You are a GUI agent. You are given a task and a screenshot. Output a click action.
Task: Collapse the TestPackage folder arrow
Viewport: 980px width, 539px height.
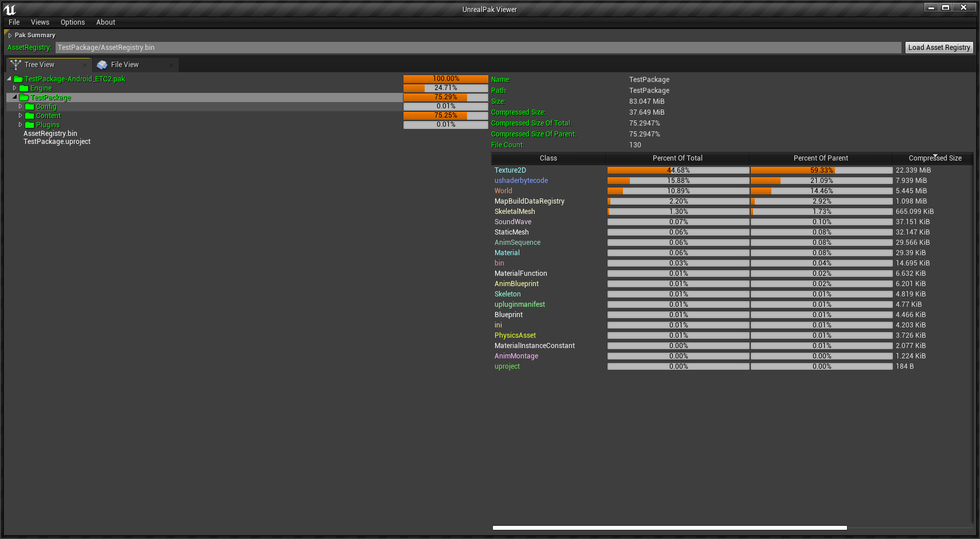point(15,97)
